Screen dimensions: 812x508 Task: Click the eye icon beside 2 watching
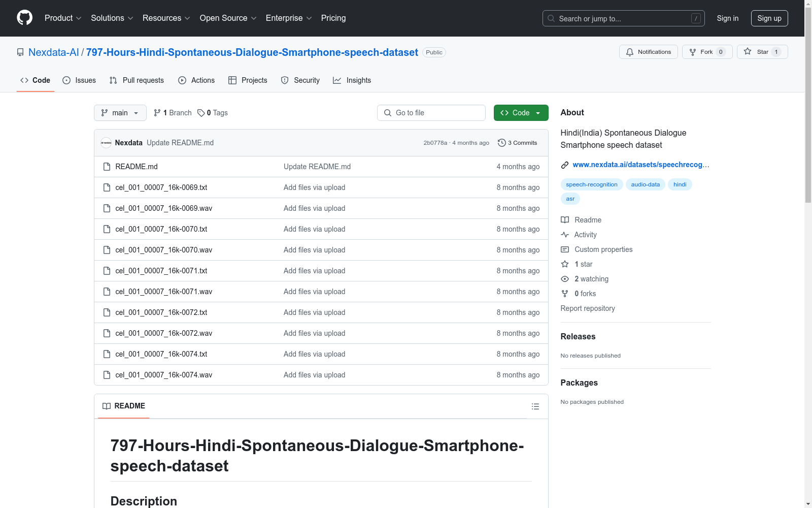point(565,279)
